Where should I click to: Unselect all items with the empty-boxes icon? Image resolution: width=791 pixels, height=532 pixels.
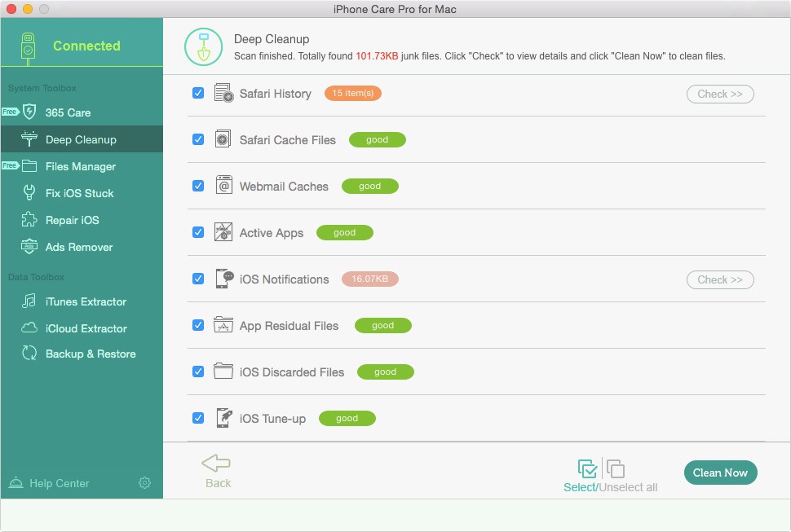pos(616,468)
